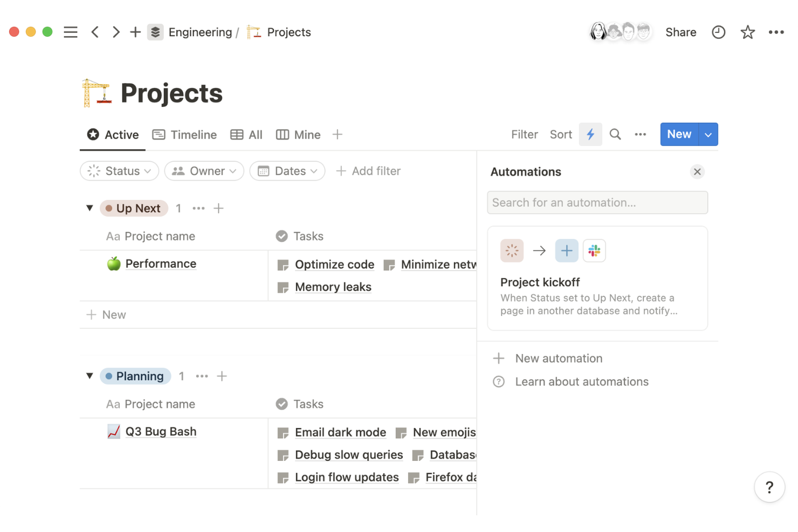This screenshot has width=798, height=532.
Task: Collapse the Up Next group
Action: (90, 208)
